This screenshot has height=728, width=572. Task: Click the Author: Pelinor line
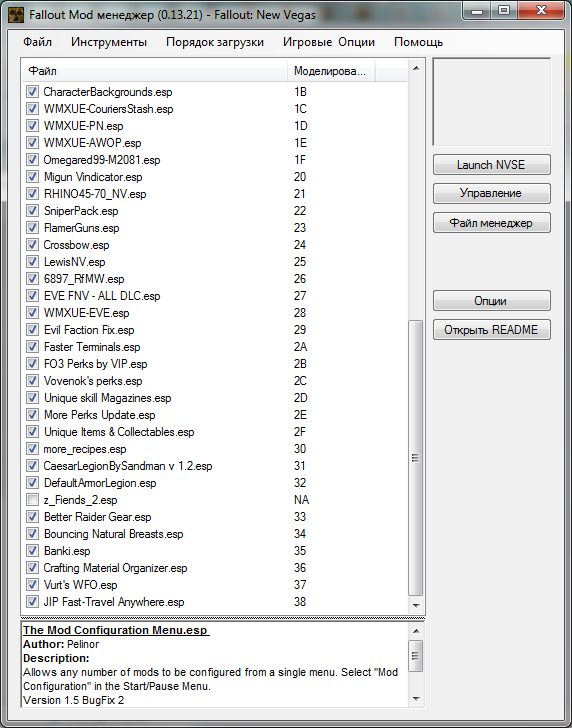click(x=61, y=644)
